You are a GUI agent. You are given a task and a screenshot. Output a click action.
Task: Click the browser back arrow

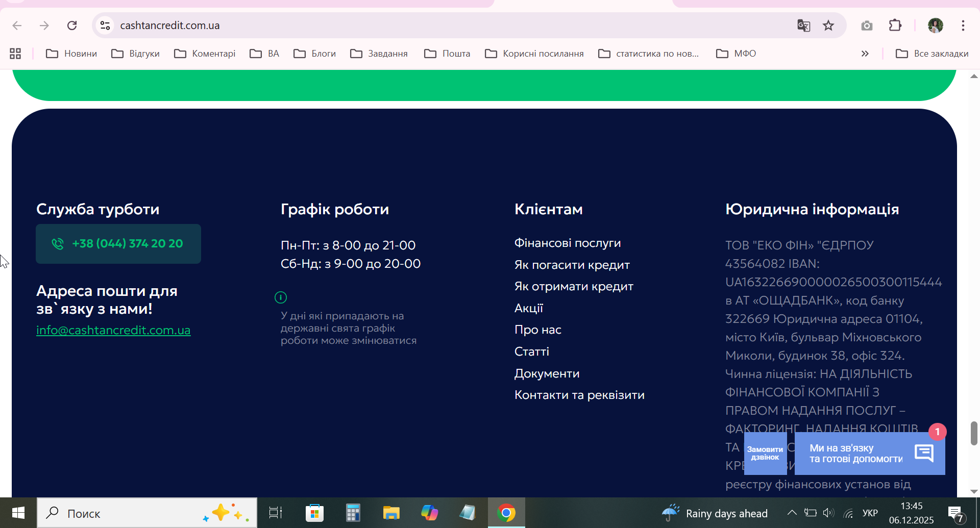tap(17, 26)
